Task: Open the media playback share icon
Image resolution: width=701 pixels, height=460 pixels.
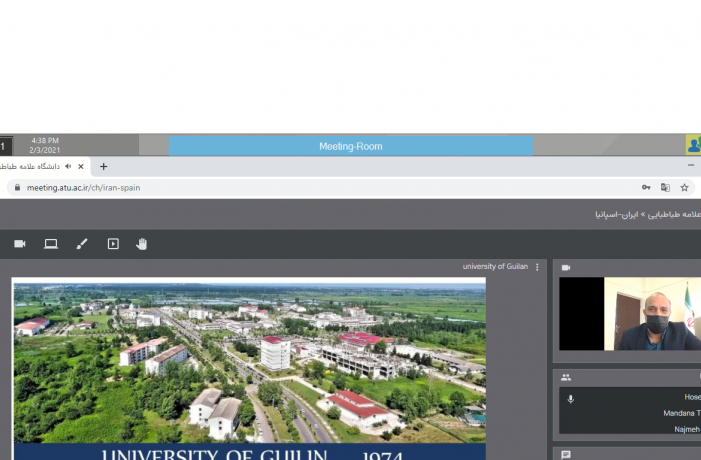Action: [113, 244]
